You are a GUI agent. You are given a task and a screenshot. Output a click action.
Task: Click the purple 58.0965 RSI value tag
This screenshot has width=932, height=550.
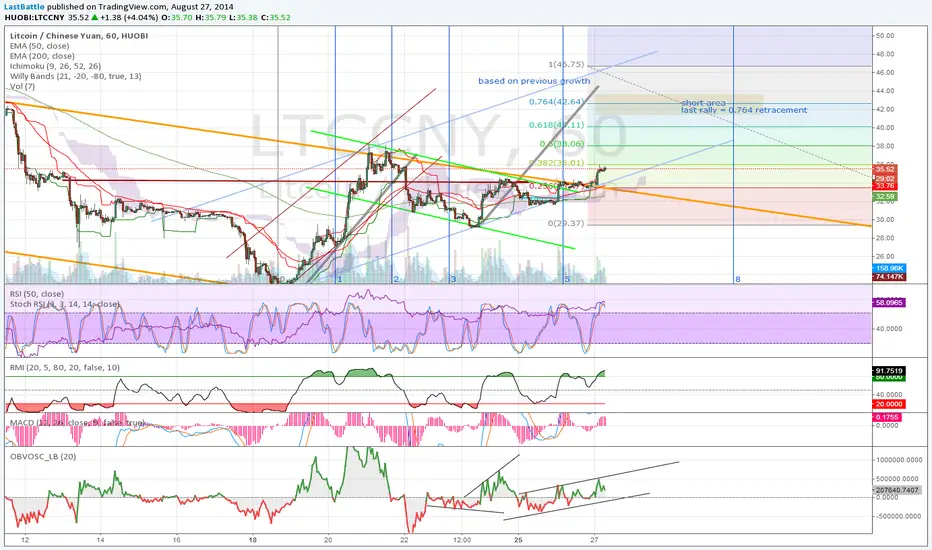pos(889,303)
